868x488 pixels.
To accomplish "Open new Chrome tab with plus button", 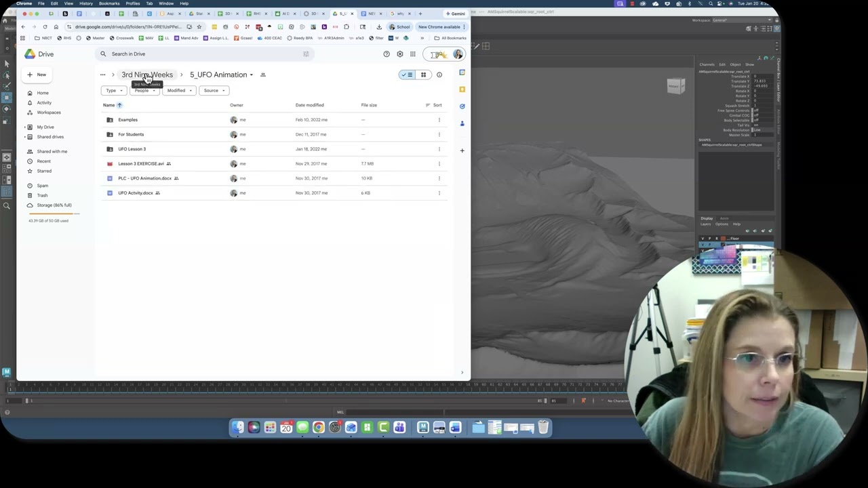I will pyautogui.click(x=420, y=14).
